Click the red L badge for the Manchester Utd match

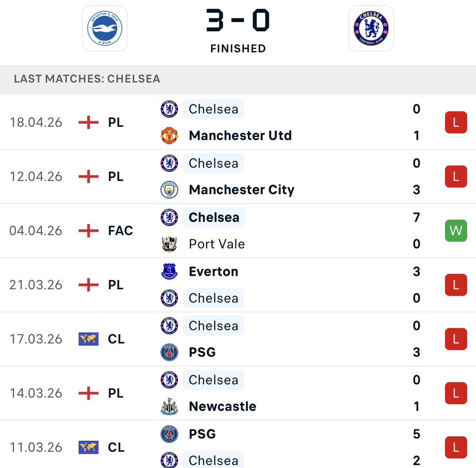tap(456, 122)
